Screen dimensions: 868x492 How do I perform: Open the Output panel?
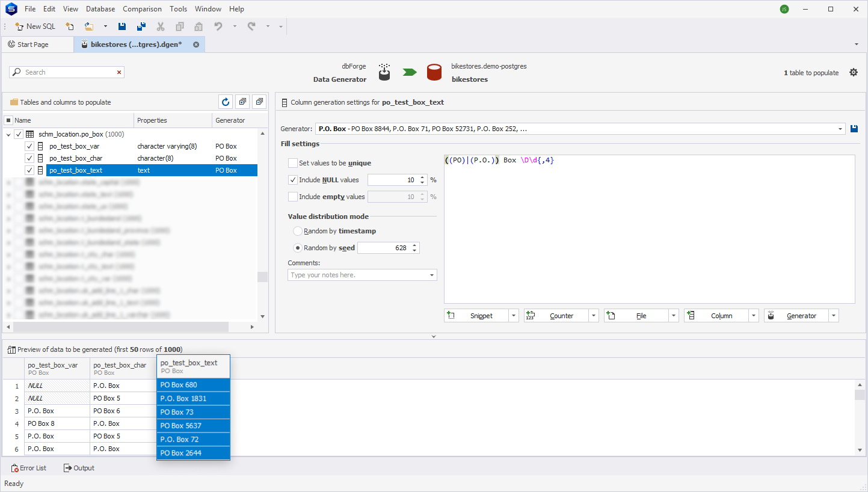(79, 468)
